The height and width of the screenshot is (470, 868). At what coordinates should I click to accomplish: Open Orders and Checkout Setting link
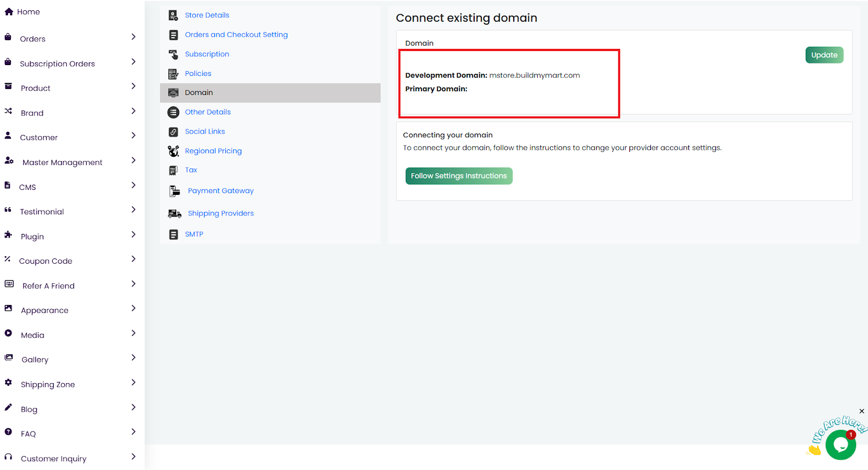point(236,35)
